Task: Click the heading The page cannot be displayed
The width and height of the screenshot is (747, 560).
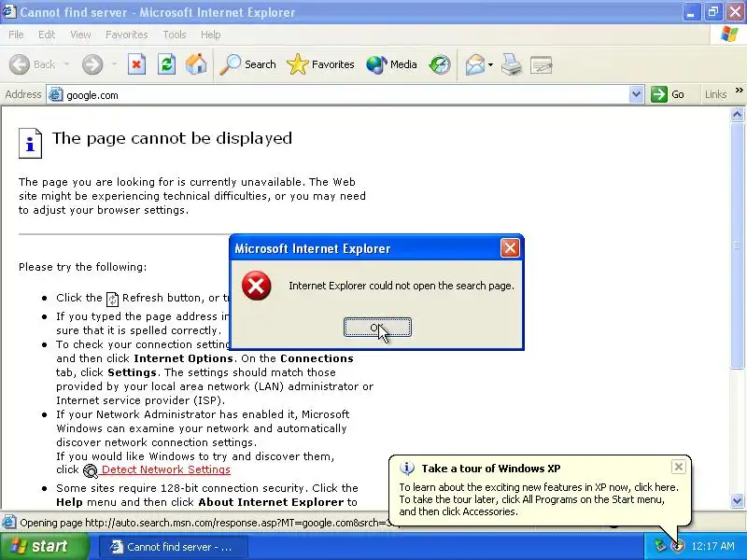Action: (172, 138)
